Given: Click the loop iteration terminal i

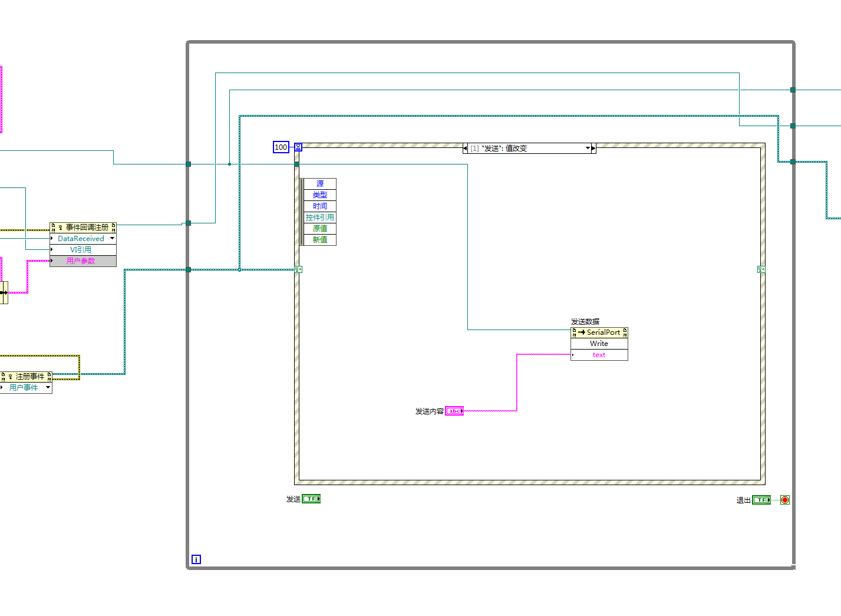Looking at the screenshot, I should pyautogui.click(x=196, y=559).
